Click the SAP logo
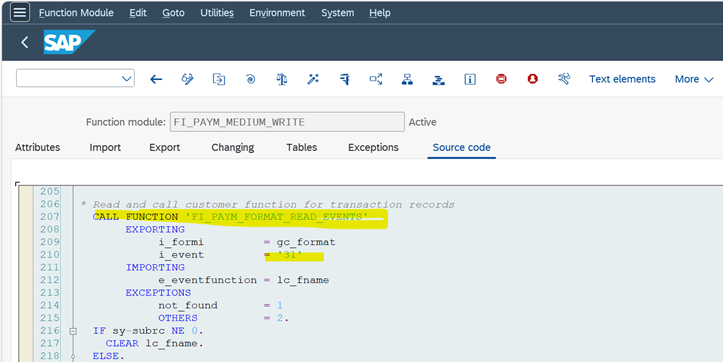Screen dimensions: 723x362 click(x=69, y=42)
